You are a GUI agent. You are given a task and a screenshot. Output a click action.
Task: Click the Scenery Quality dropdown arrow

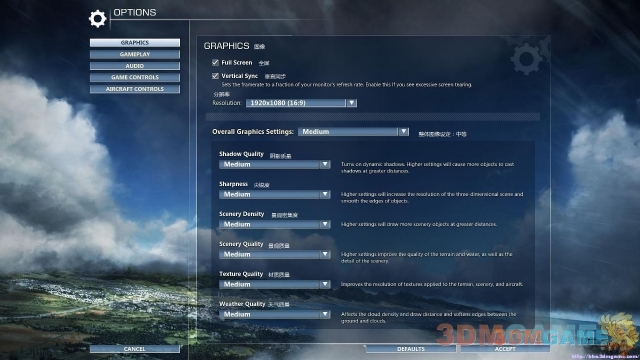(325, 254)
